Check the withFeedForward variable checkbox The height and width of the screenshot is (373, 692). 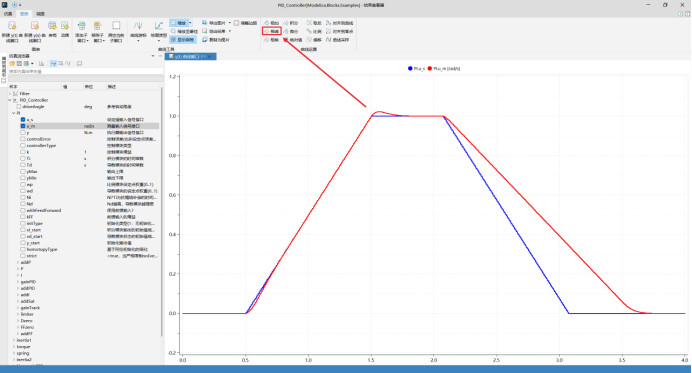tap(23, 211)
